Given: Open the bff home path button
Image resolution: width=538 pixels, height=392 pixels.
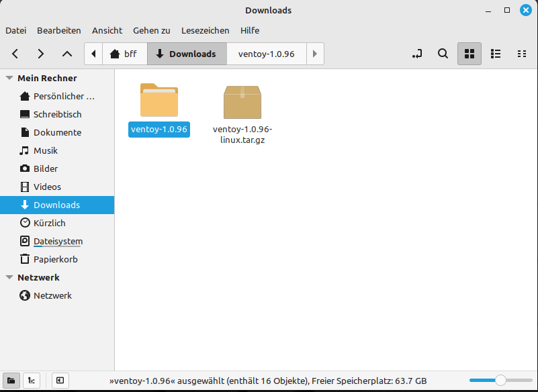Looking at the screenshot, I should [125, 54].
